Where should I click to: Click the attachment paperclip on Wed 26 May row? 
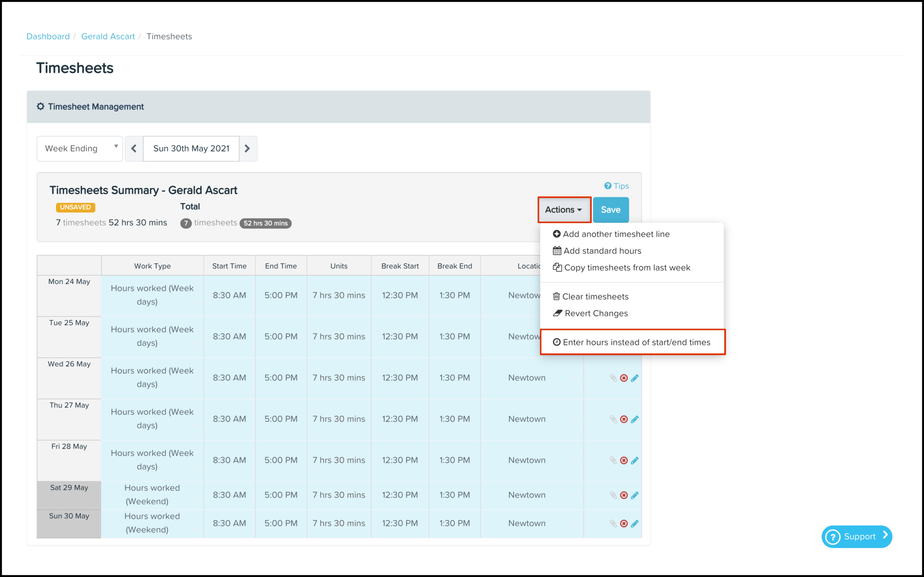click(613, 378)
